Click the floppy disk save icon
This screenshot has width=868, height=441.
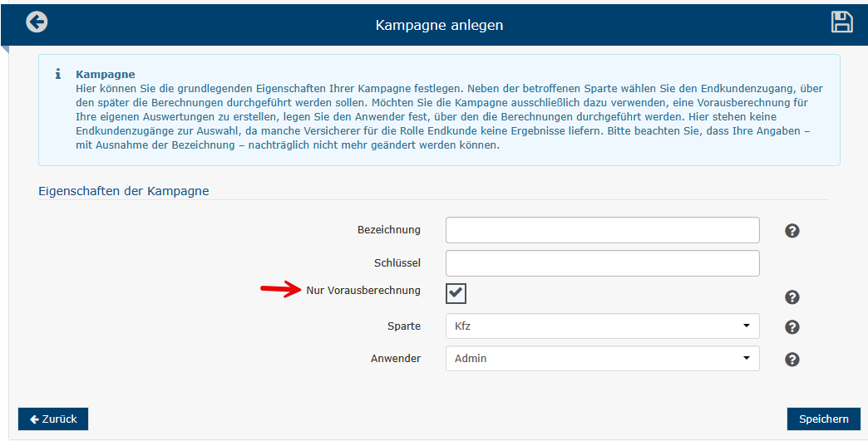click(x=841, y=22)
